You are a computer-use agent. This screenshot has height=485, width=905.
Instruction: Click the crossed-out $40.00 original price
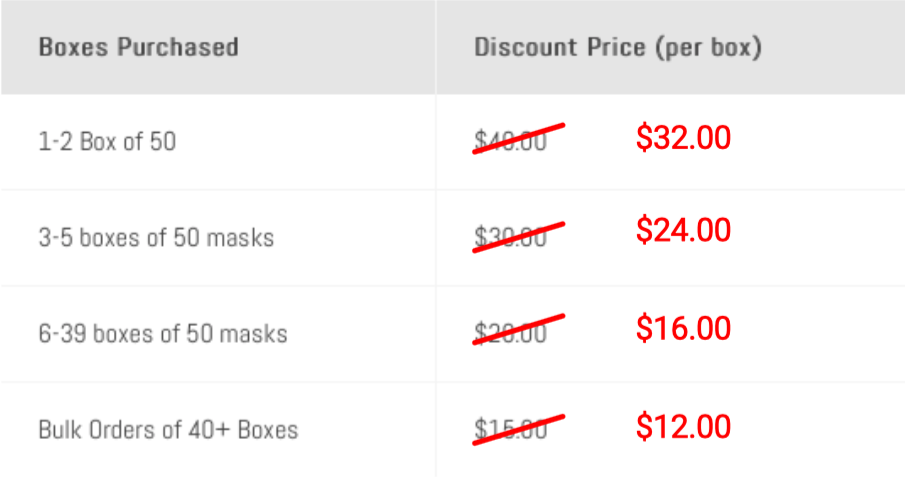(x=510, y=141)
